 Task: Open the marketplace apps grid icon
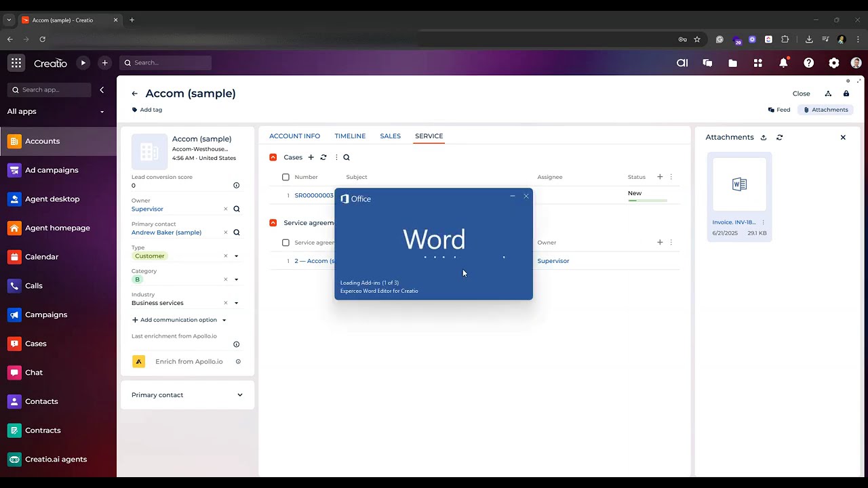[x=758, y=63]
